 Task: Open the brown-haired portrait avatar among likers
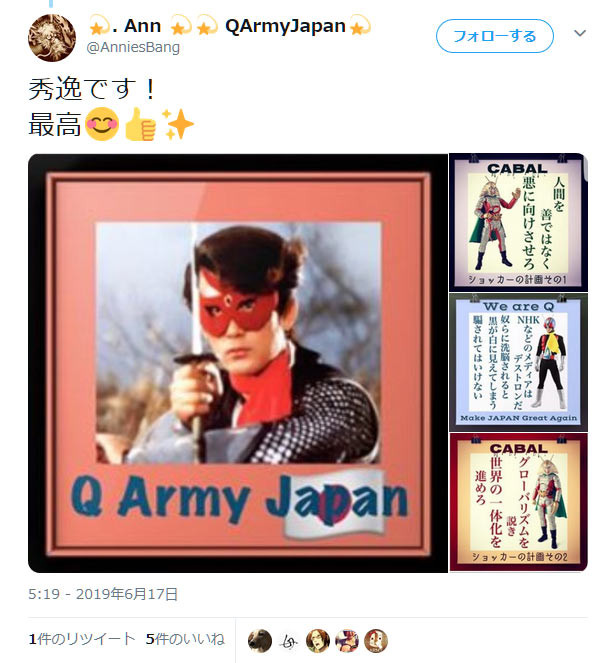pyautogui.click(x=318, y=641)
